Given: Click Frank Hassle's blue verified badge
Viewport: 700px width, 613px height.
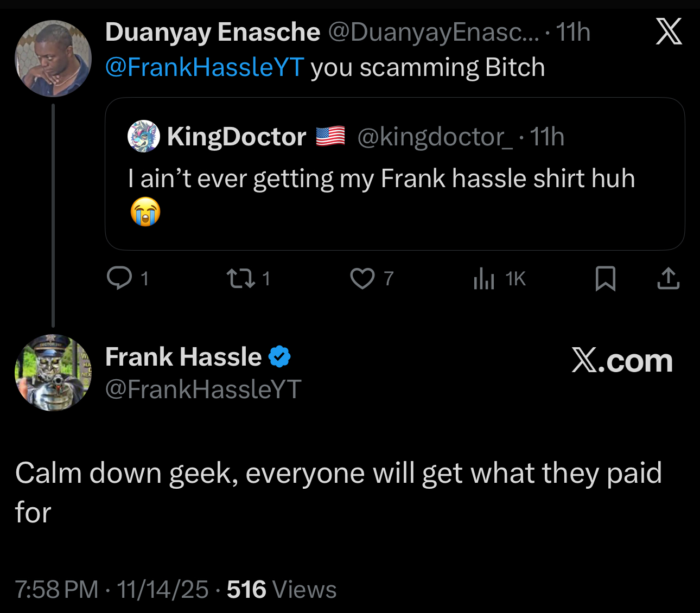Looking at the screenshot, I should pos(280,357).
